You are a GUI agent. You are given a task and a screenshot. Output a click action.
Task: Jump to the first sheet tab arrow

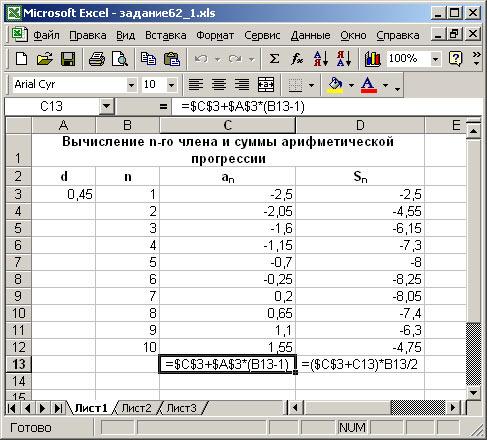click(11, 408)
